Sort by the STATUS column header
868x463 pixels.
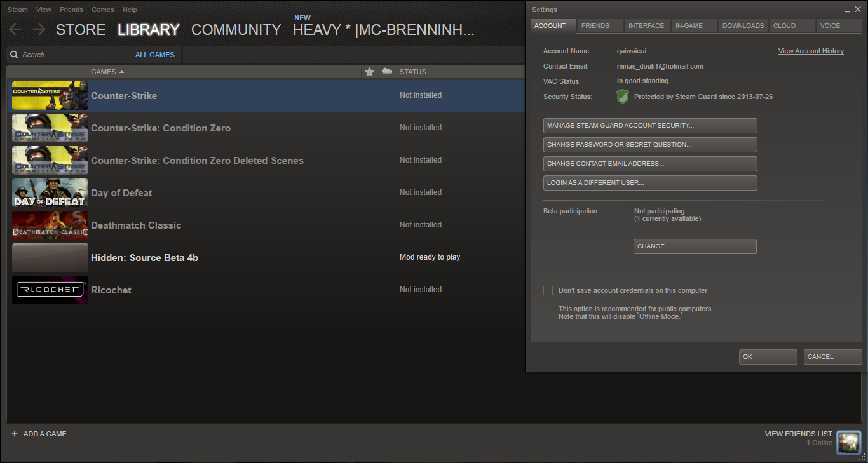(x=412, y=72)
